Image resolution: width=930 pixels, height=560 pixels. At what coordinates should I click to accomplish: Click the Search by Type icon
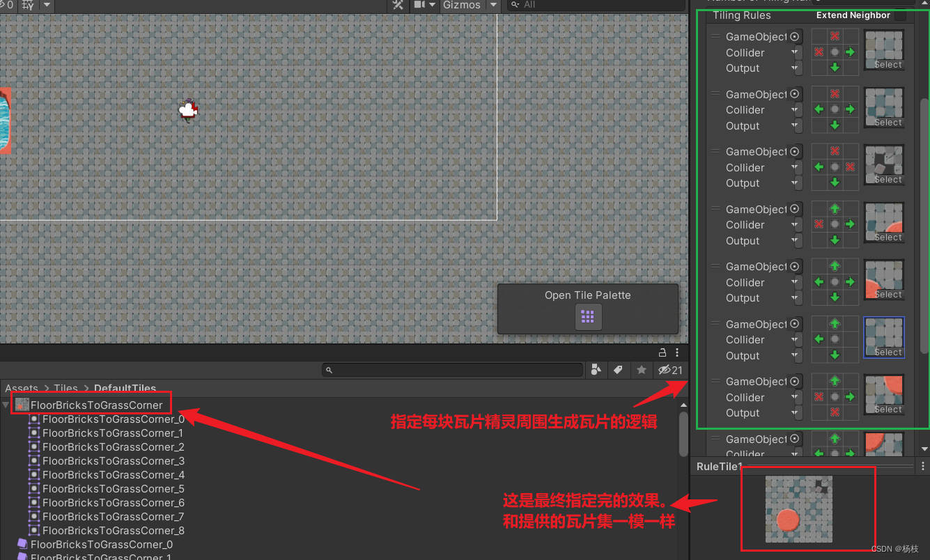coord(596,370)
